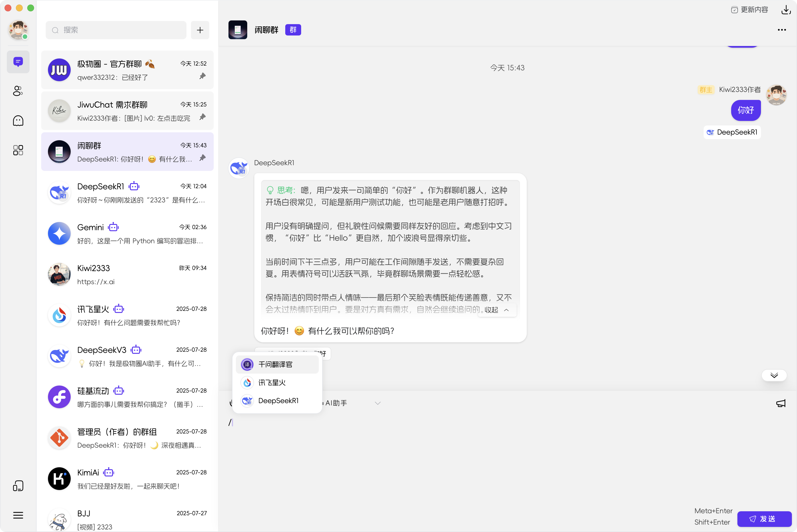797x532 pixels.
Task: Click the device layout icon in sidebar
Action: click(x=18, y=486)
